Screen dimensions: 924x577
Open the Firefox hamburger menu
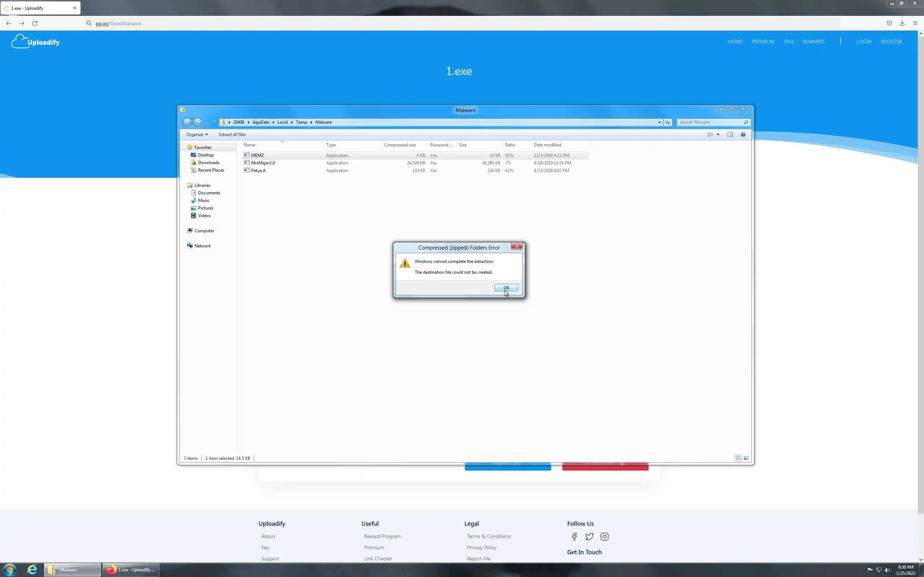[x=915, y=23]
